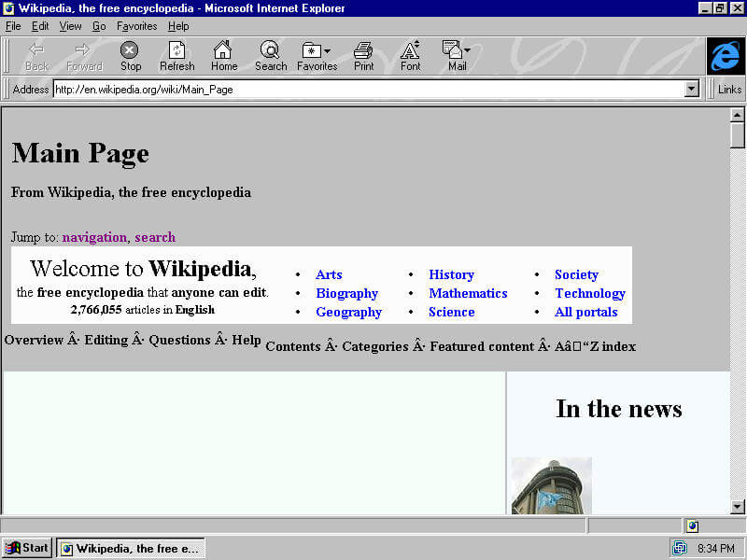Follow the Mathematics link
747x560 pixels.
(468, 293)
